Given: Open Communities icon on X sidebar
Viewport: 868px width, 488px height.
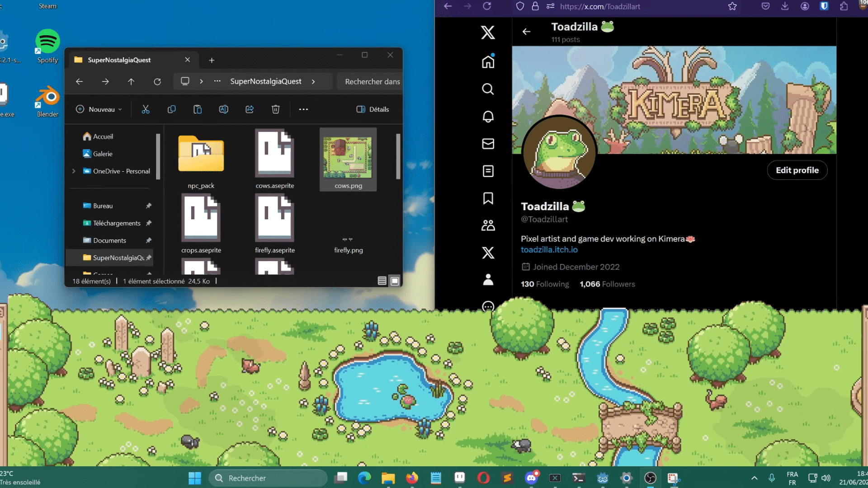Looking at the screenshot, I should (x=488, y=225).
